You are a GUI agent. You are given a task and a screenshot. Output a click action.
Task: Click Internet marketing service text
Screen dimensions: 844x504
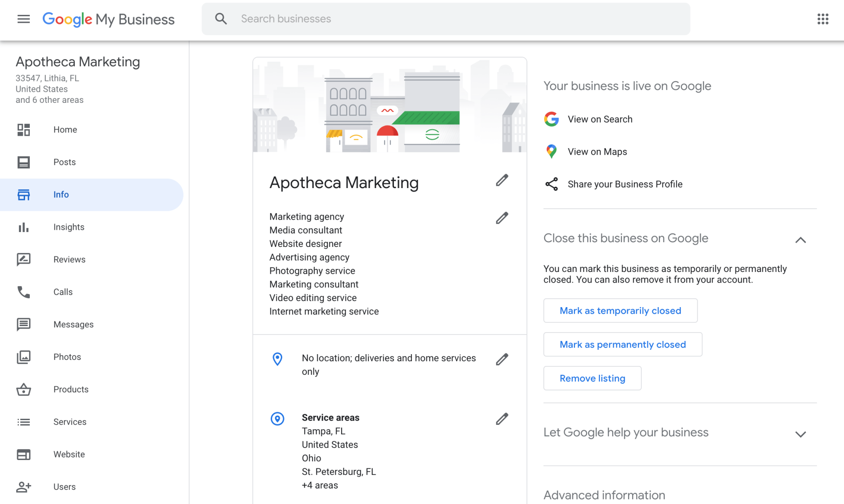[x=324, y=312]
